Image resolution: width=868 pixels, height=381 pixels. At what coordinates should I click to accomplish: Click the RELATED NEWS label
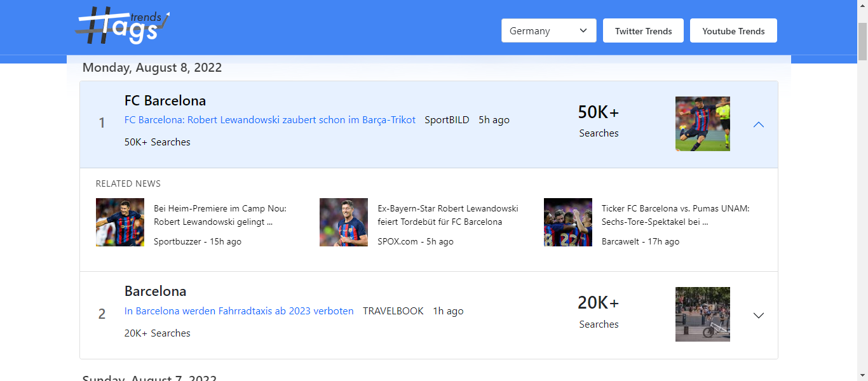pyautogui.click(x=128, y=184)
